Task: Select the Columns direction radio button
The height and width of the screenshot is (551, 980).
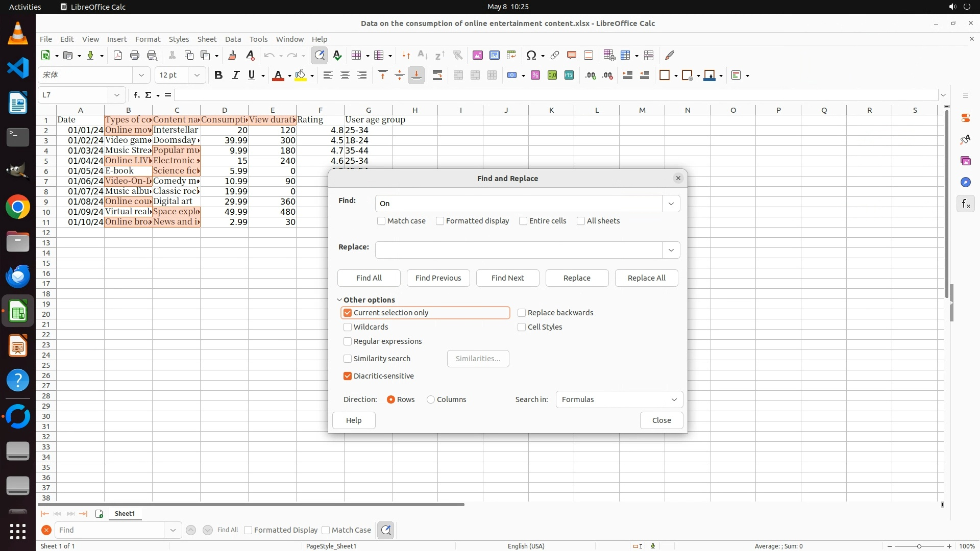Action: coord(431,399)
